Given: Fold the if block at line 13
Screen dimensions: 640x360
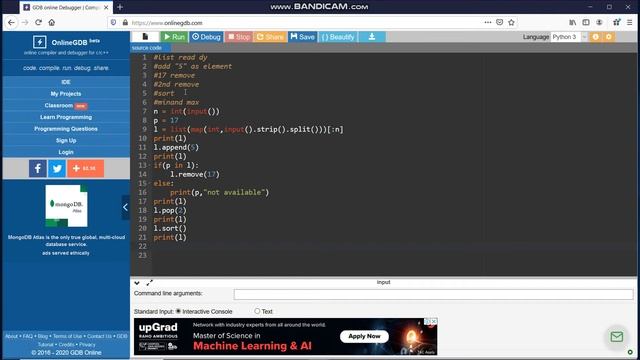Looking at the screenshot, I should (149, 165).
